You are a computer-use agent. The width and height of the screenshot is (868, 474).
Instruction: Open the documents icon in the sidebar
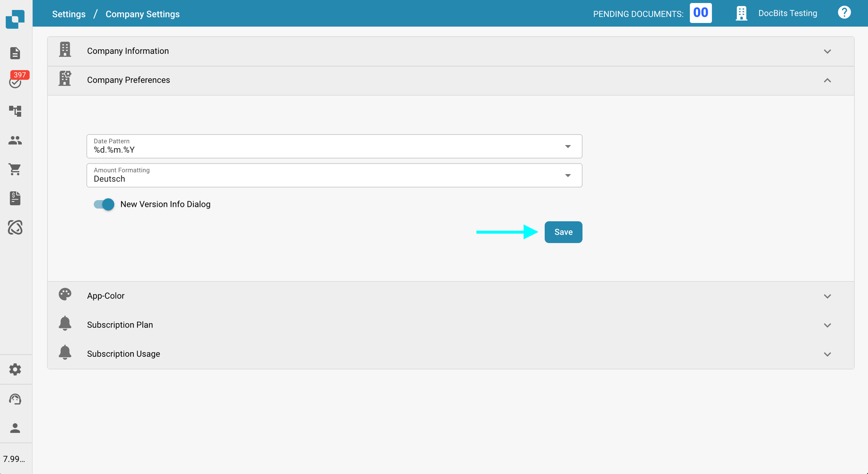coord(15,53)
